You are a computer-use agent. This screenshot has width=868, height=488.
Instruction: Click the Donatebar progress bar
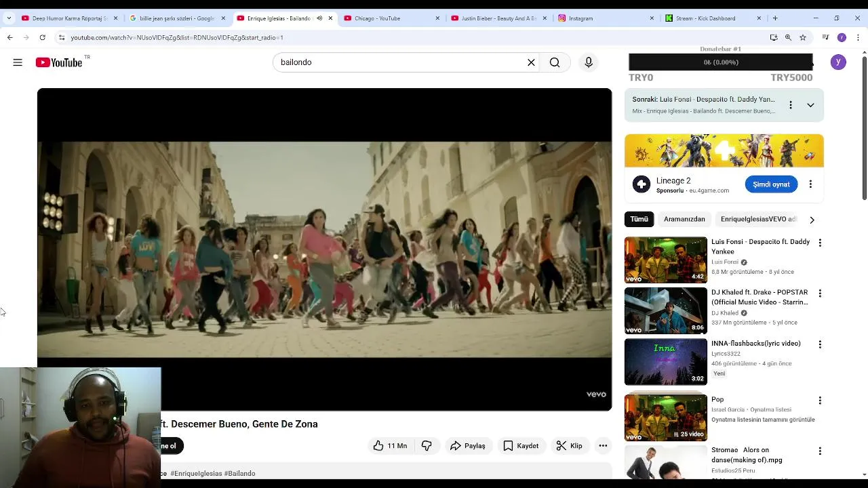coord(721,62)
